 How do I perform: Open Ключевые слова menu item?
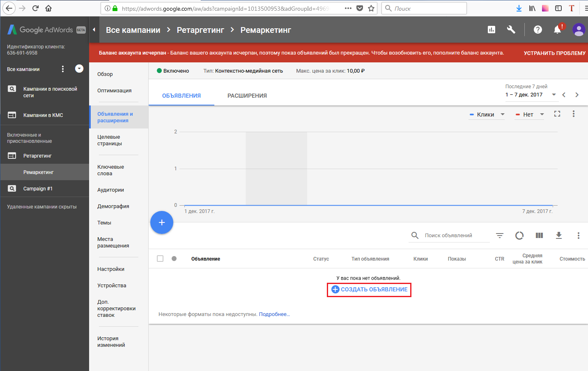(111, 170)
